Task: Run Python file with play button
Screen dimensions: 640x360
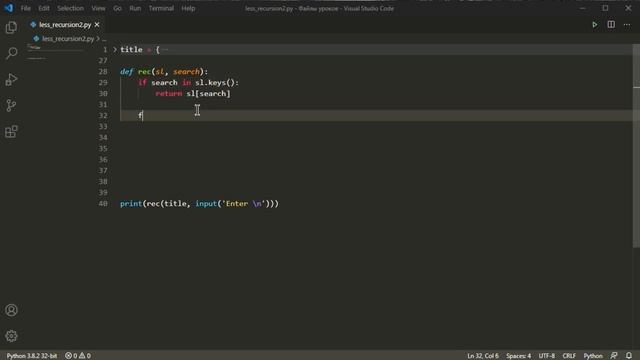Action: point(595,25)
